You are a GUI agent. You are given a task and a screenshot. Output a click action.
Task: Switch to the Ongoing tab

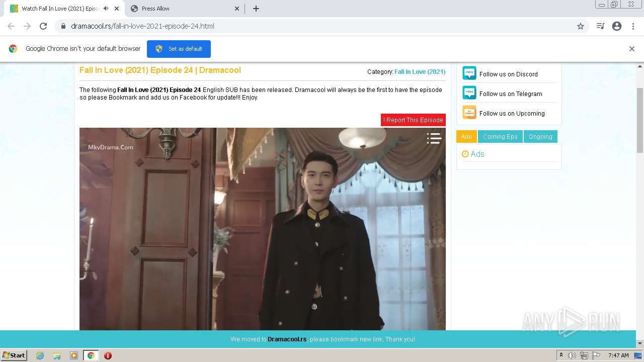pyautogui.click(x=540, y=137)
